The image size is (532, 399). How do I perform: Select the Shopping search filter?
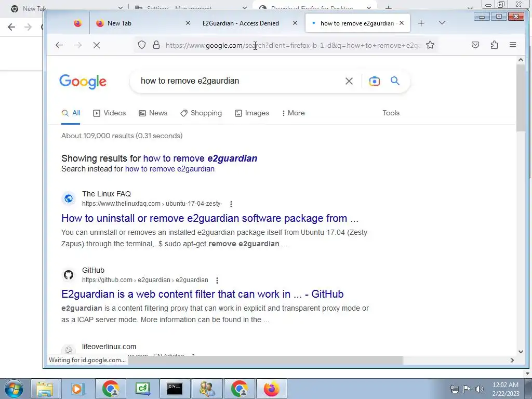tap(201, 113)
